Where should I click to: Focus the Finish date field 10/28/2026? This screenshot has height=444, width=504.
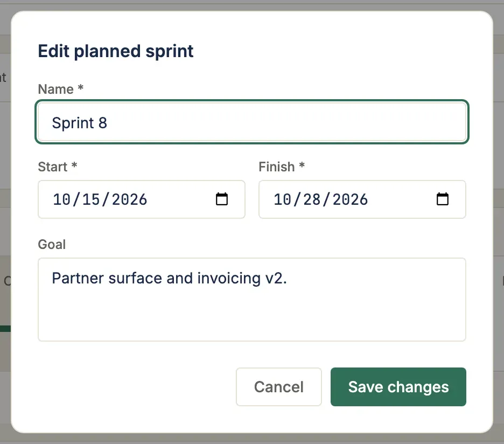[362, 199]
